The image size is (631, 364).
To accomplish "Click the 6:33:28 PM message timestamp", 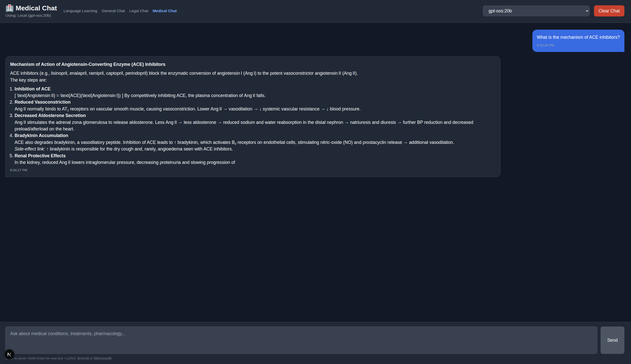I will pyautogui.click(x=545, y=45).
